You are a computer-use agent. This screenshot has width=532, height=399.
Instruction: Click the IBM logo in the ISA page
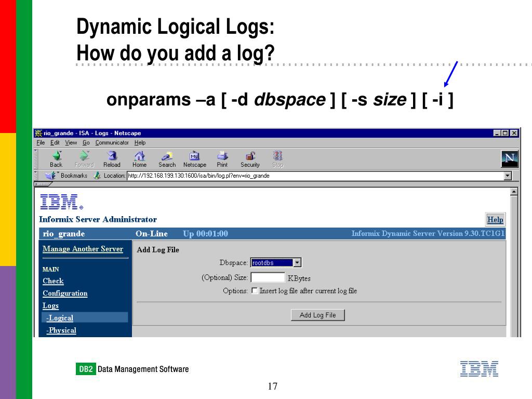tap(61, 202)
